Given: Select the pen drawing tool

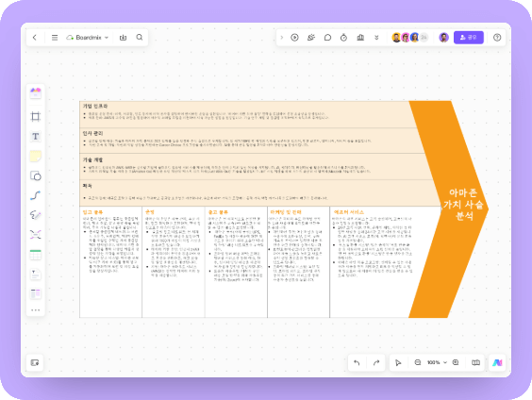Looking at the screenshot, I should coord(35,215).
